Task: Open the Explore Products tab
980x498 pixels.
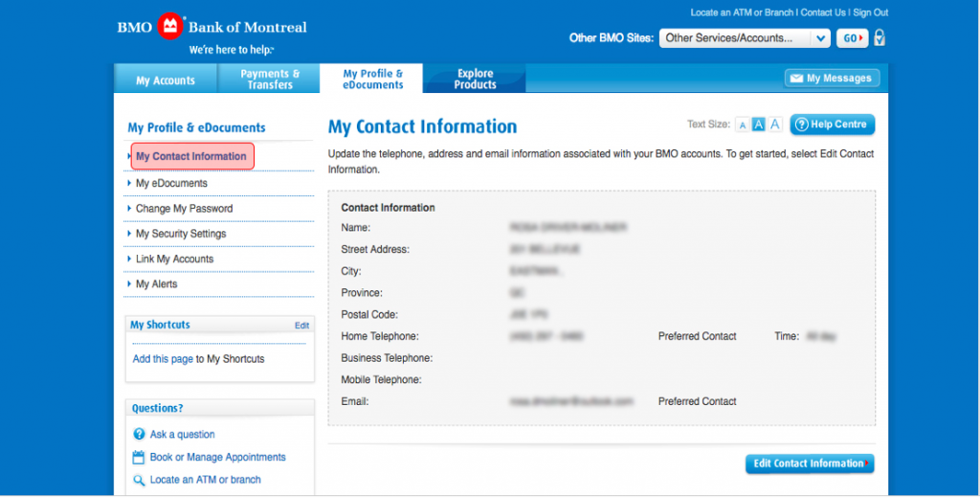Action: (x=475, y=79)
